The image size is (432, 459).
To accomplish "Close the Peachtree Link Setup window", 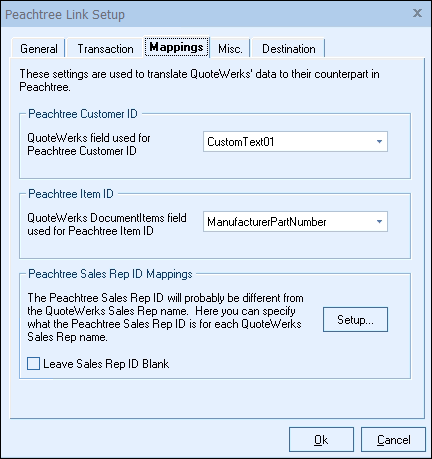I will point(417,13).
